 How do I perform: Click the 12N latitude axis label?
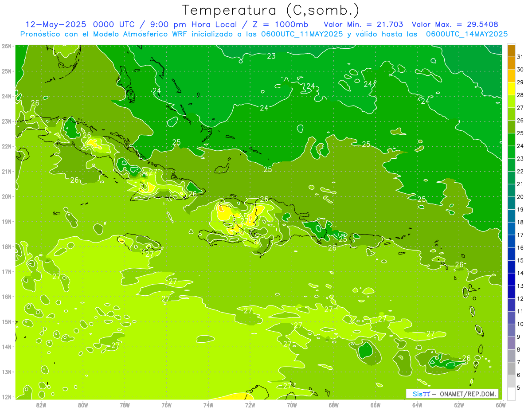click(6, 397)
